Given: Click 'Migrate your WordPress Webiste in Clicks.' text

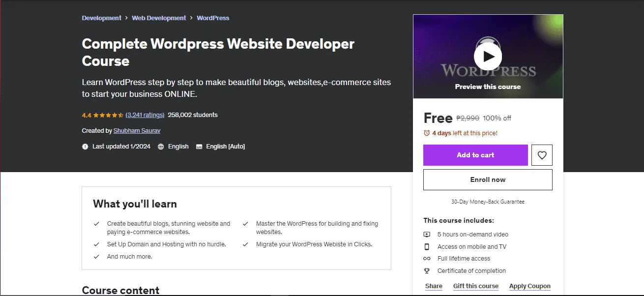Looking at the screenshot, I should click(x=314, y=244).
